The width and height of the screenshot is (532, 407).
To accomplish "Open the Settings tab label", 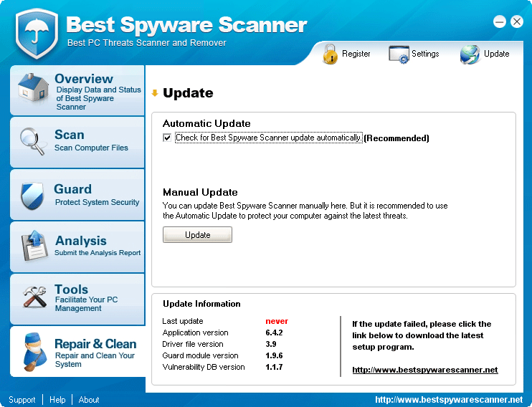I will pos(425,54).
